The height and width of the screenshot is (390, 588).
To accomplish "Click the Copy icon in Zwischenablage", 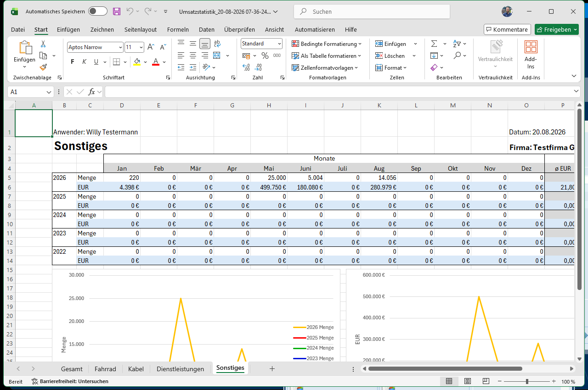I will 44,56.
